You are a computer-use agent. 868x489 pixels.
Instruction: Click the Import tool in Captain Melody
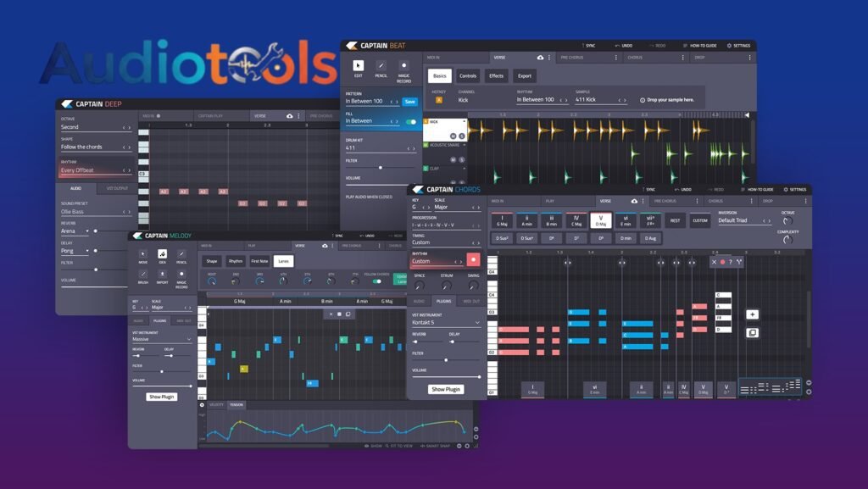(x=162, y=275)
